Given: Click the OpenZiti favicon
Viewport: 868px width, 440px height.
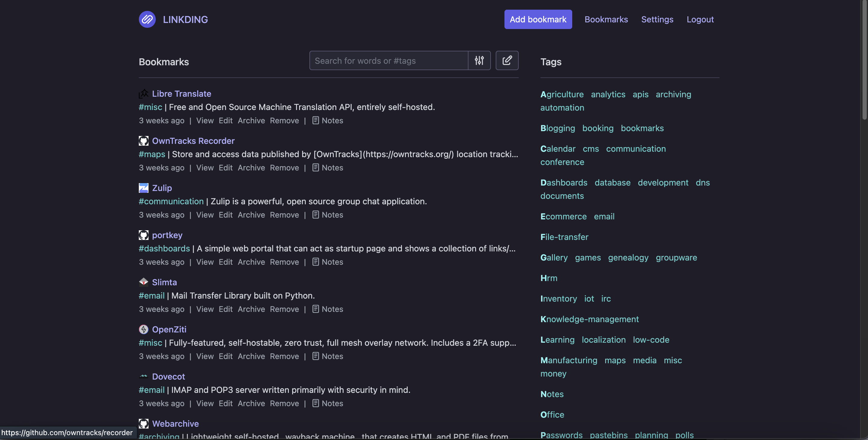Looking at the screenshot, I should pos(144,329).
